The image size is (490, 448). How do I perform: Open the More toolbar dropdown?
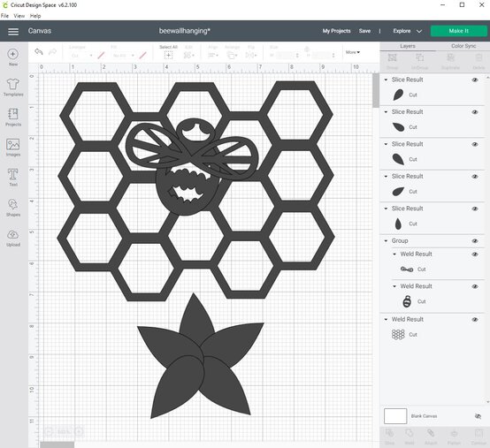tap(353, 52)
